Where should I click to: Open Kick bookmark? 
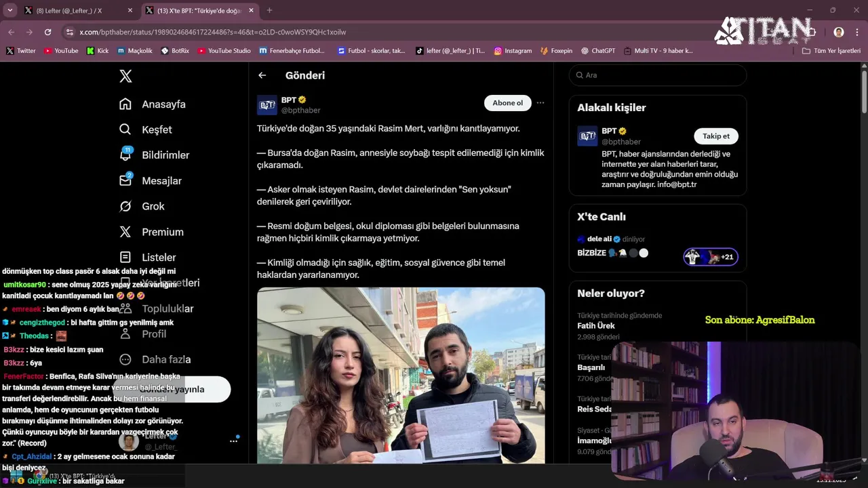coord(98,51)
